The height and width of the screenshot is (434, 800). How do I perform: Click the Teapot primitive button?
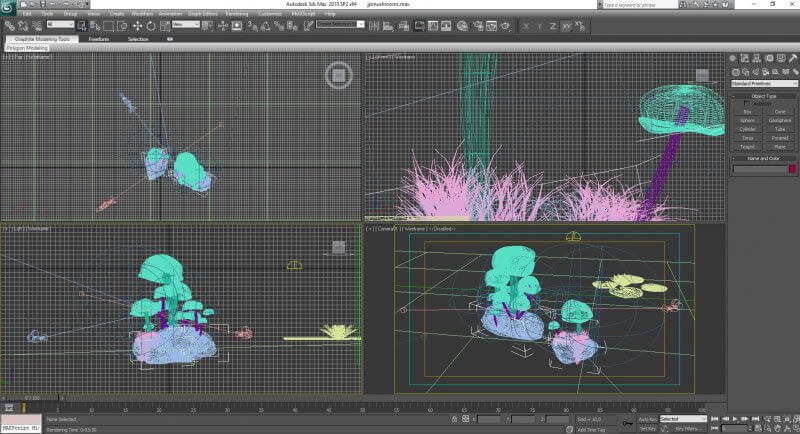pos(747,147)
